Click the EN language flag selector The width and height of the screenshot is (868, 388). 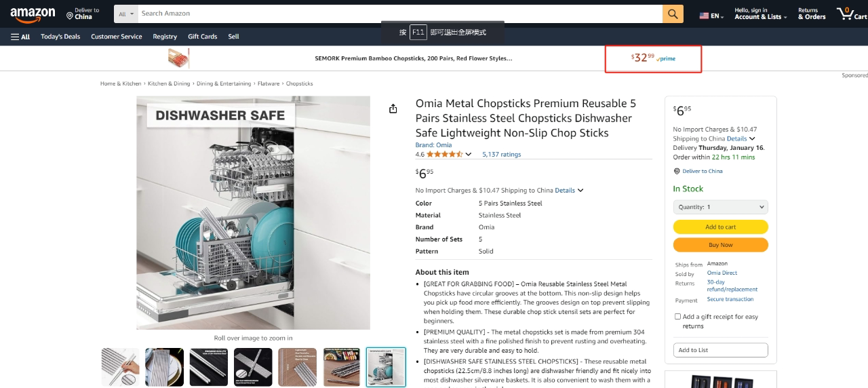pyautogui.click(x=711, y=16)
